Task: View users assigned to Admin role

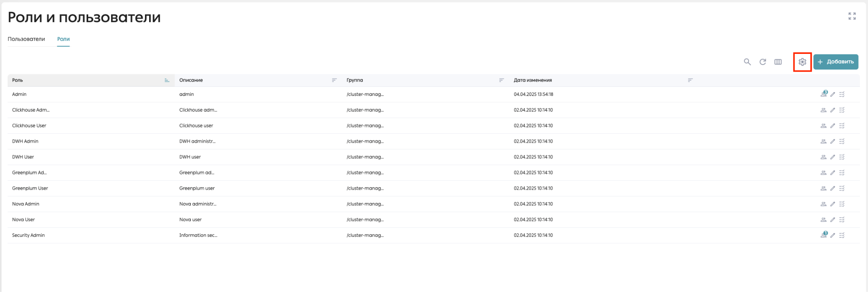Action: tap(823, 94)
